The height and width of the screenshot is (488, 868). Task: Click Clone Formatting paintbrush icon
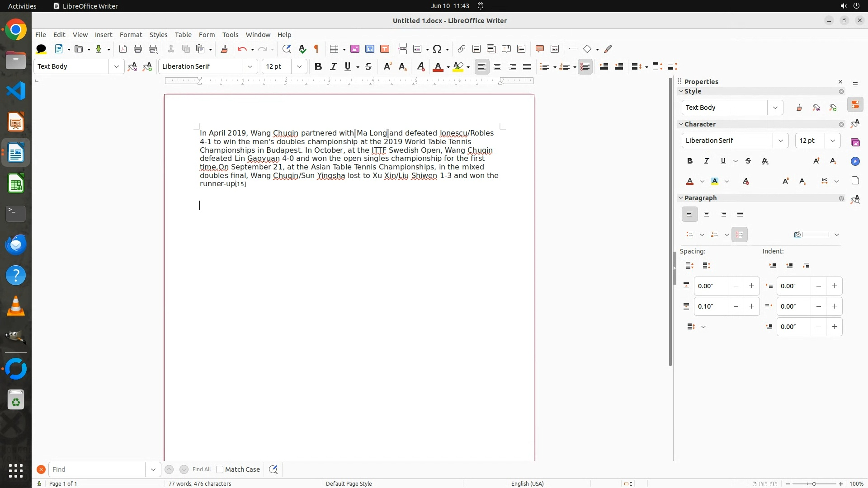tap(224, 49)
